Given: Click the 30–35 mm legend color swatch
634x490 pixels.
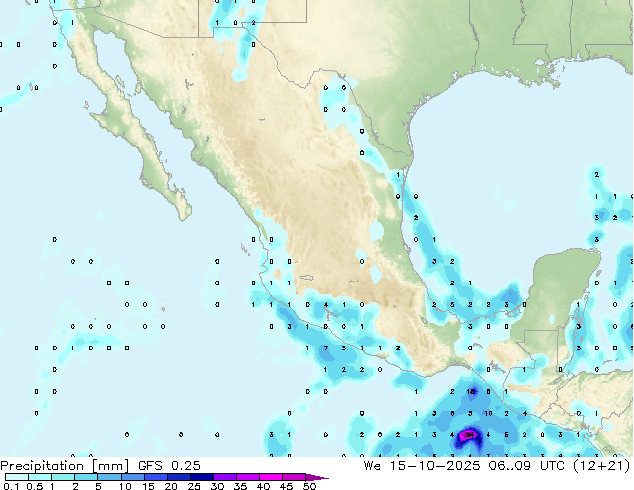Looking at the screenshot, I should 224,477.
